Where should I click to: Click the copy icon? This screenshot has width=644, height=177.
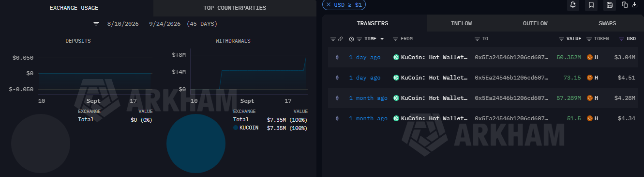tap(625, 5)
